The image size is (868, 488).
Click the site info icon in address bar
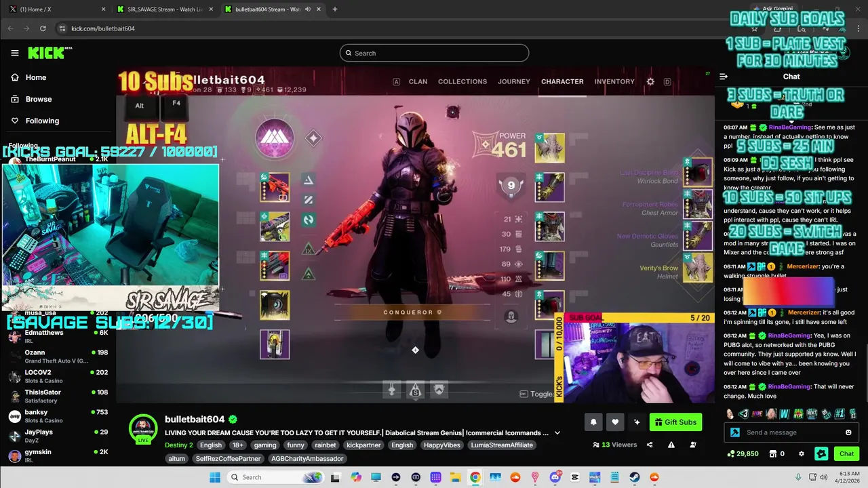click(62, 28)
